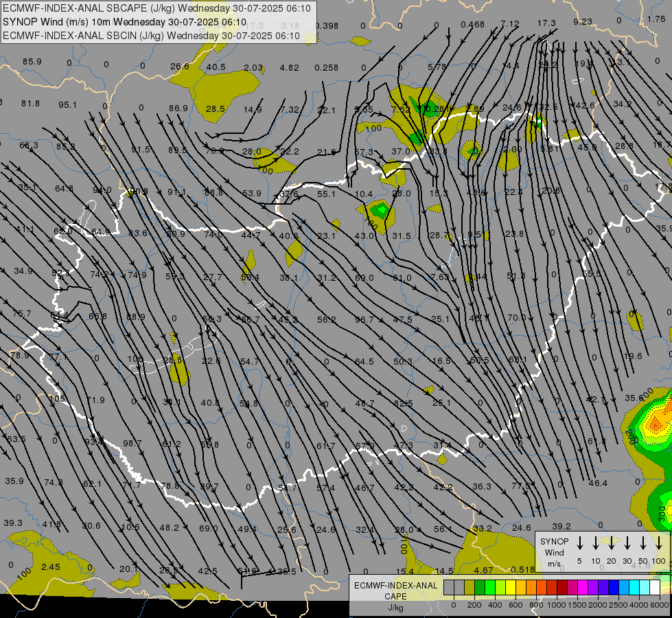This screenshot has height=618, width=672.
Task: Click the 6000 label on CAPE scale
Action: tap(659, 605)
